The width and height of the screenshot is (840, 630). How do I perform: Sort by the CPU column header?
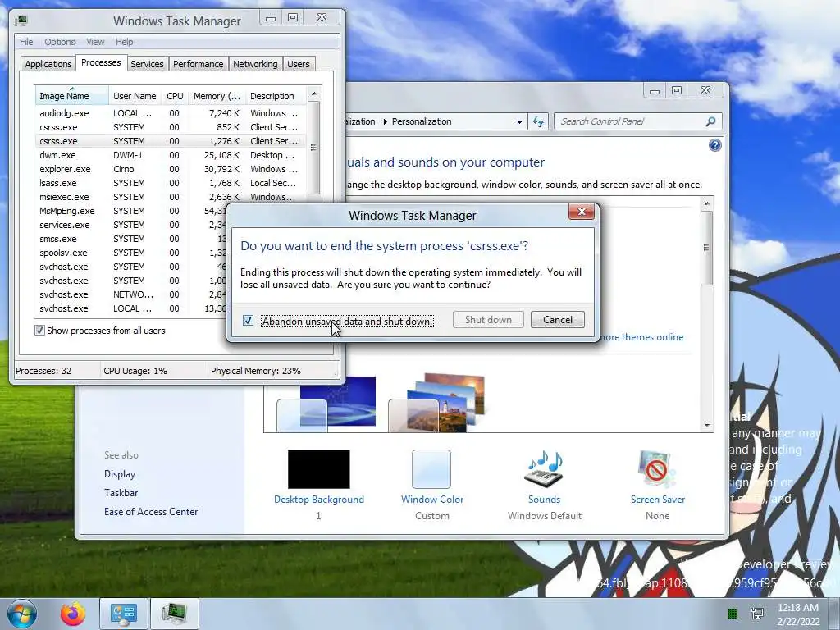175,96
